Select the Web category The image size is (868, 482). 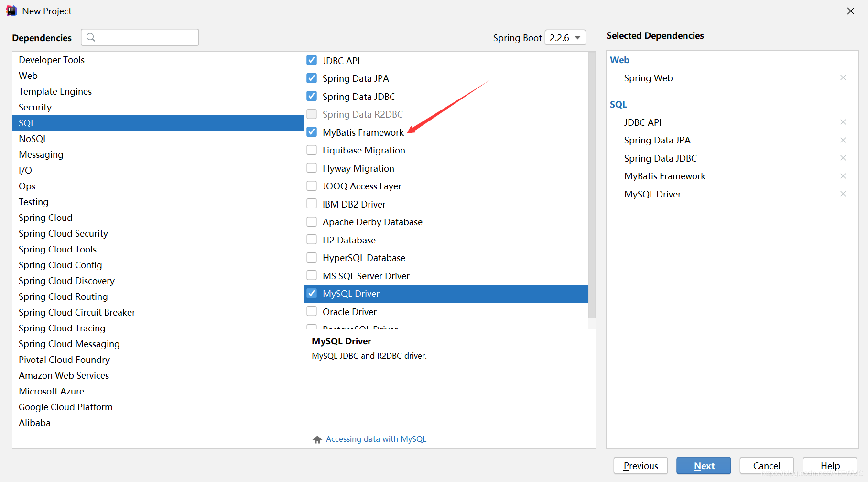pyautogui.click(x=158, y=76)
